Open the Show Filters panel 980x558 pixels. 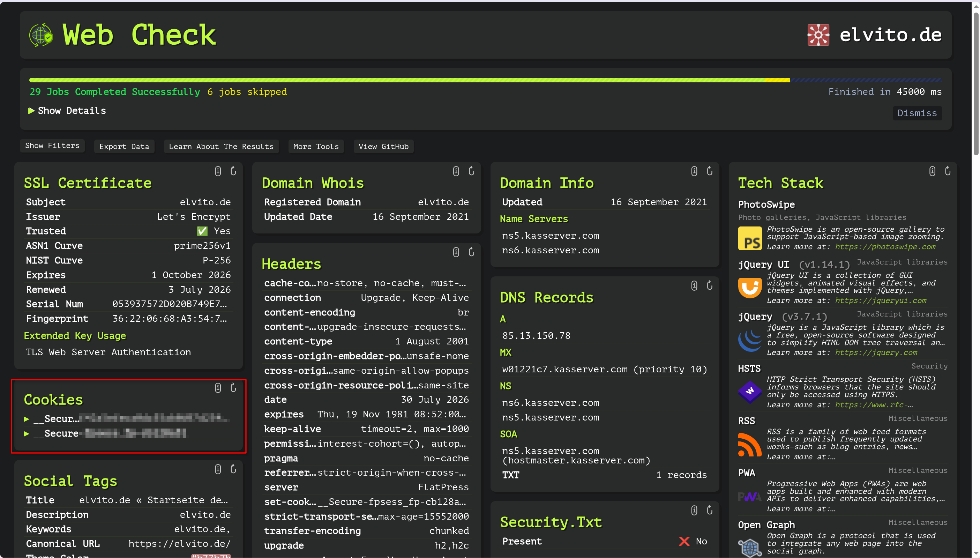point(52,146)
